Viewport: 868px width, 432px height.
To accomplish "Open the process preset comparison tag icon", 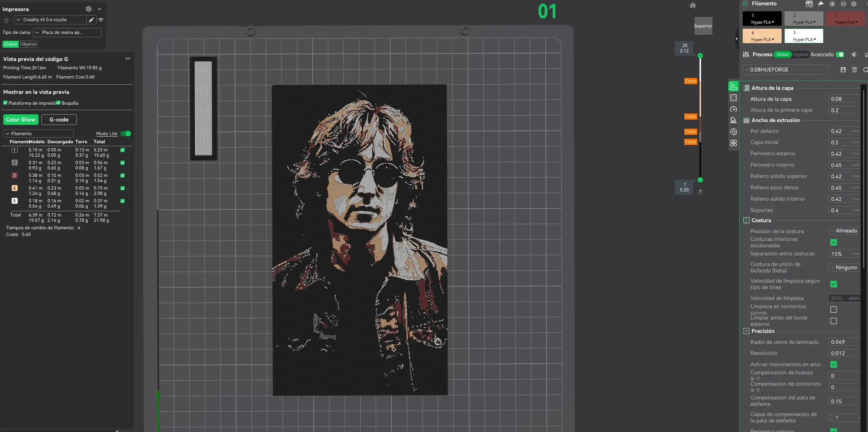I will [854, 54].
